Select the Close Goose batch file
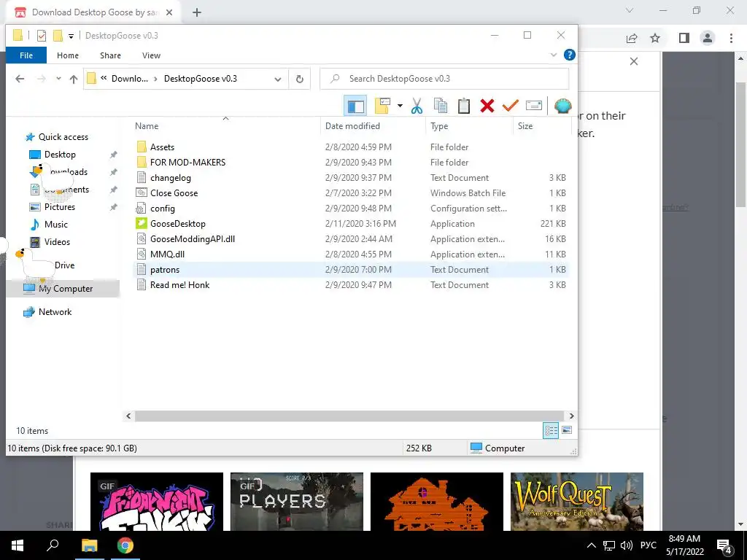The height and width of the screenshot is (560, 747). (174, 192)
